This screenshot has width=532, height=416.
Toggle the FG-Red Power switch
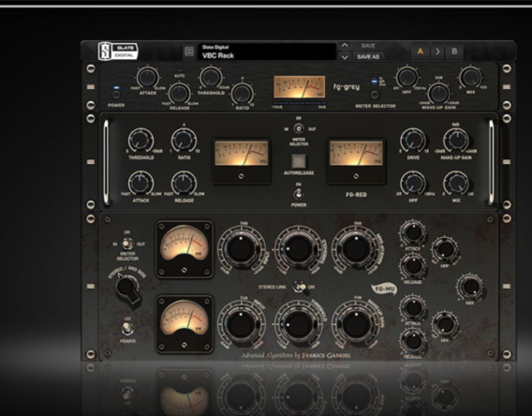[299, 194]
